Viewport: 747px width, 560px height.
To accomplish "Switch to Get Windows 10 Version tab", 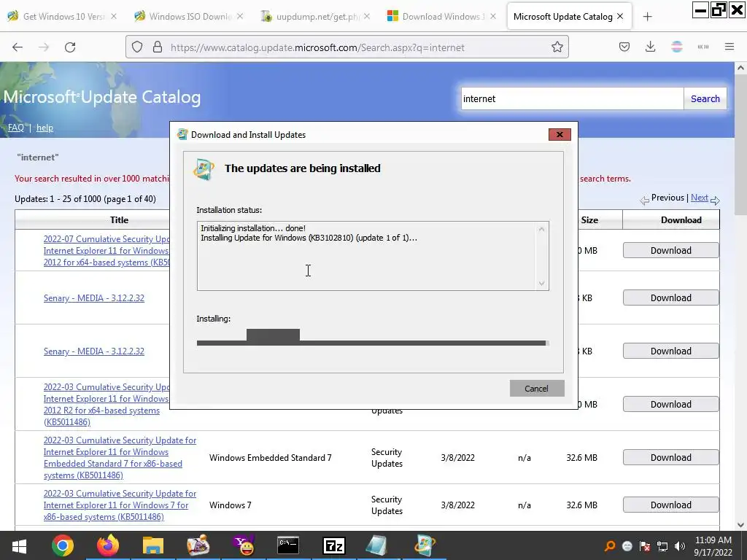I will [63, 16].
